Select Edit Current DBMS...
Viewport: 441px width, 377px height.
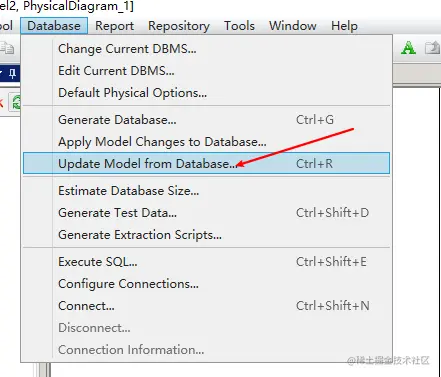point(206,71)
